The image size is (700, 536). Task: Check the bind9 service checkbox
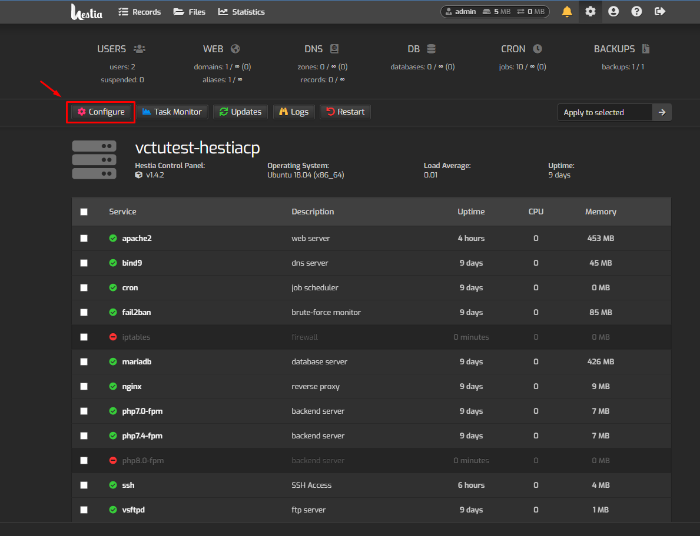tap(84, 263)
